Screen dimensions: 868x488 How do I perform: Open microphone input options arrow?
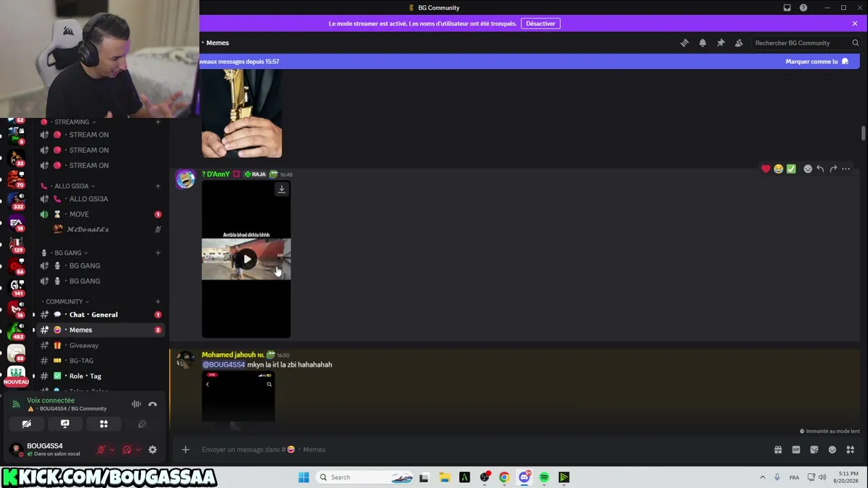coord(112,449)
